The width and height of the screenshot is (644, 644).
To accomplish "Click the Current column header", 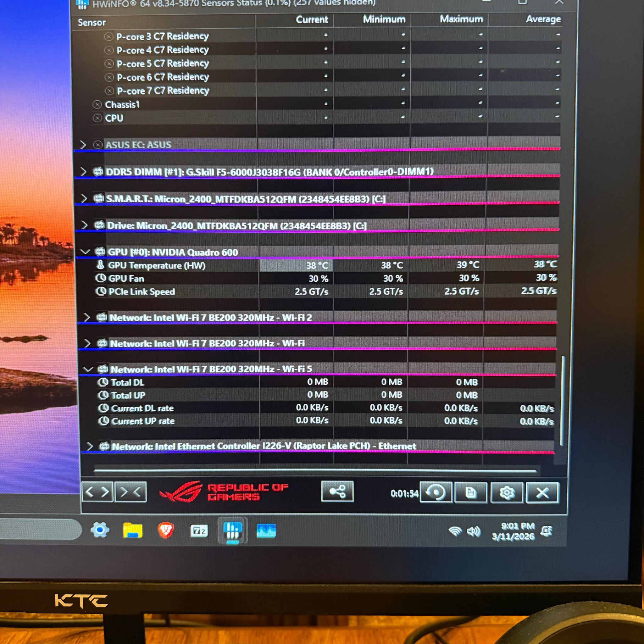I will (312, 20).
